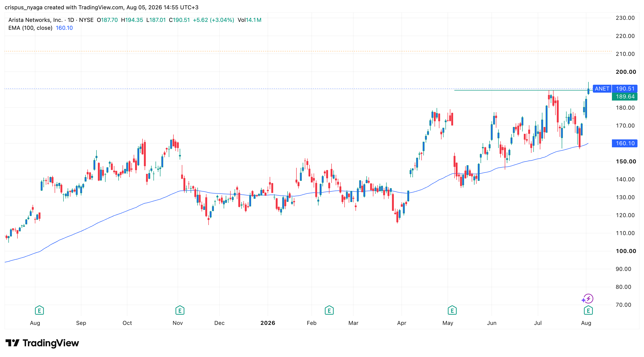Click the TradingView logo at the bottom
This screenshot has height=357, width=644.
[42, 343]
